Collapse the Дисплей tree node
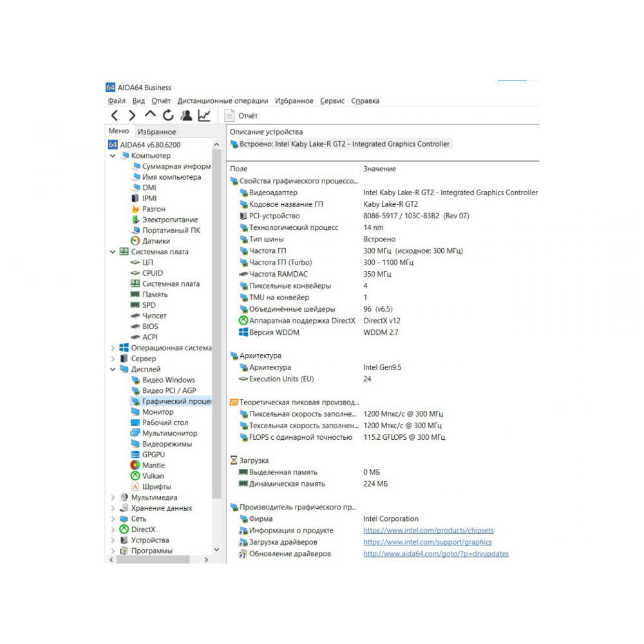Viewport: 644px width, 644px height. (113, 369)
